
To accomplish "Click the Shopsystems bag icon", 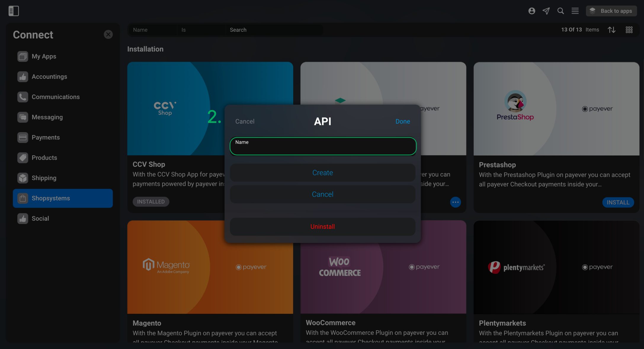I will click(x=23, y=198).
